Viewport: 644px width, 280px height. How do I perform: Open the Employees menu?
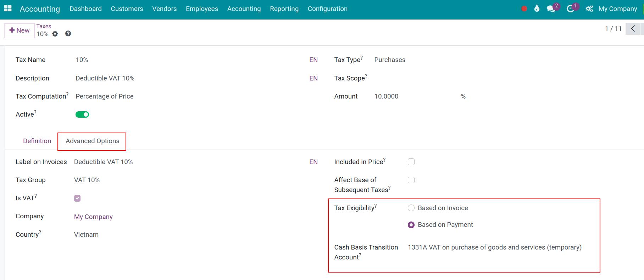pyautogui.click(x=202, y=9)
